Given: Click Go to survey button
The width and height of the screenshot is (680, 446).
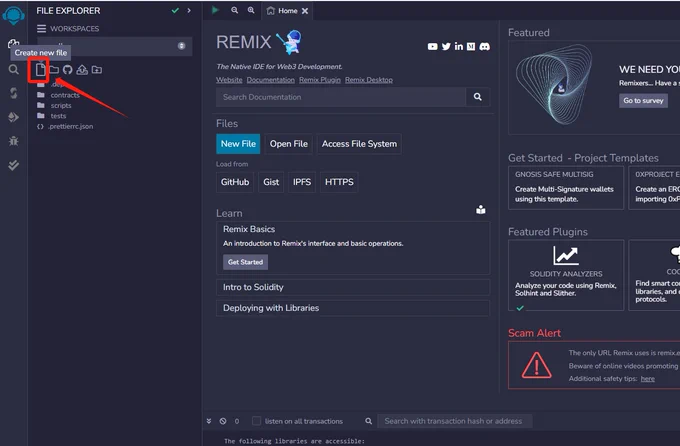Looking at the screenshot, I should pyautogui.click(x=643, y=101).
